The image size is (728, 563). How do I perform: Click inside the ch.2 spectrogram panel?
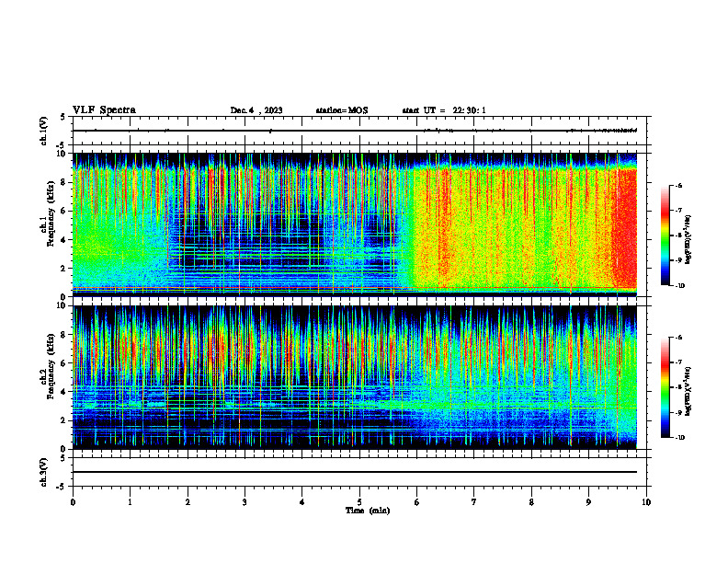pyautogui.click(x=355, y=377)
